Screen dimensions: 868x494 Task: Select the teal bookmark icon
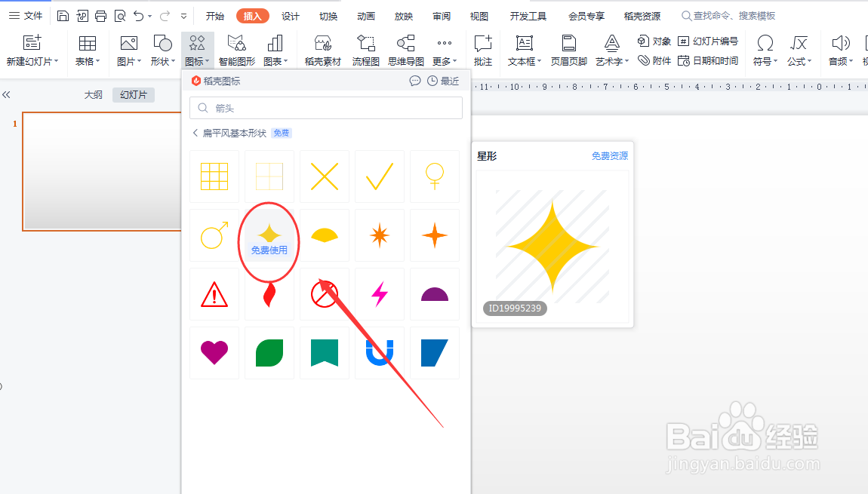(325, 352)
